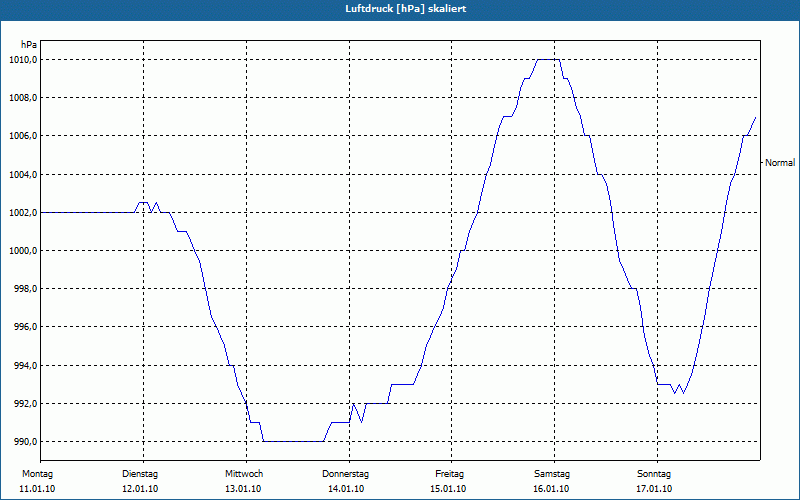Click the 1000,0 axis value
800x500 pixels.
(x=23, y=251)
